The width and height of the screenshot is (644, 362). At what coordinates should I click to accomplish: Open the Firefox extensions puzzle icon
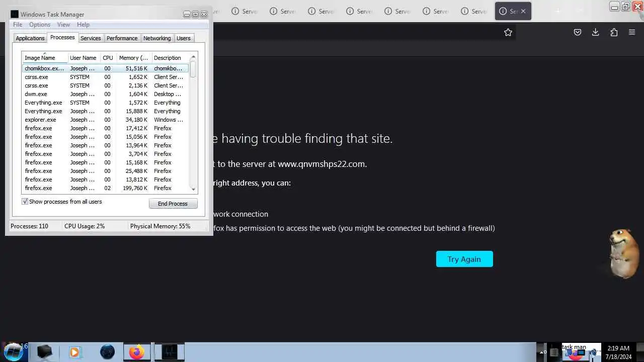click(x=614, y=32)
